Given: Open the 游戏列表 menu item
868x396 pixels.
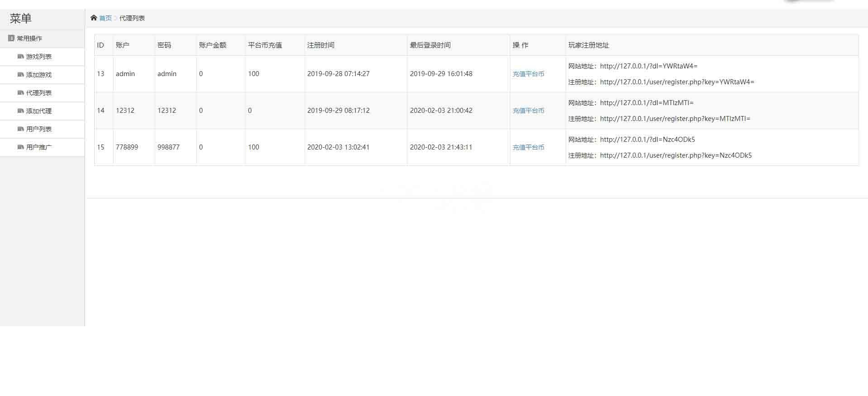Looking at the screenshot, I should tap(39, 57).
